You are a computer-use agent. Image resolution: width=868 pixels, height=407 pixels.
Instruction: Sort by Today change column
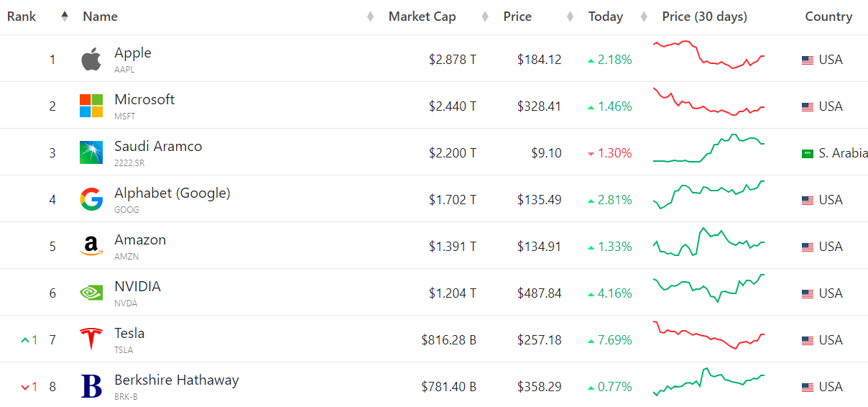[605, 17]
